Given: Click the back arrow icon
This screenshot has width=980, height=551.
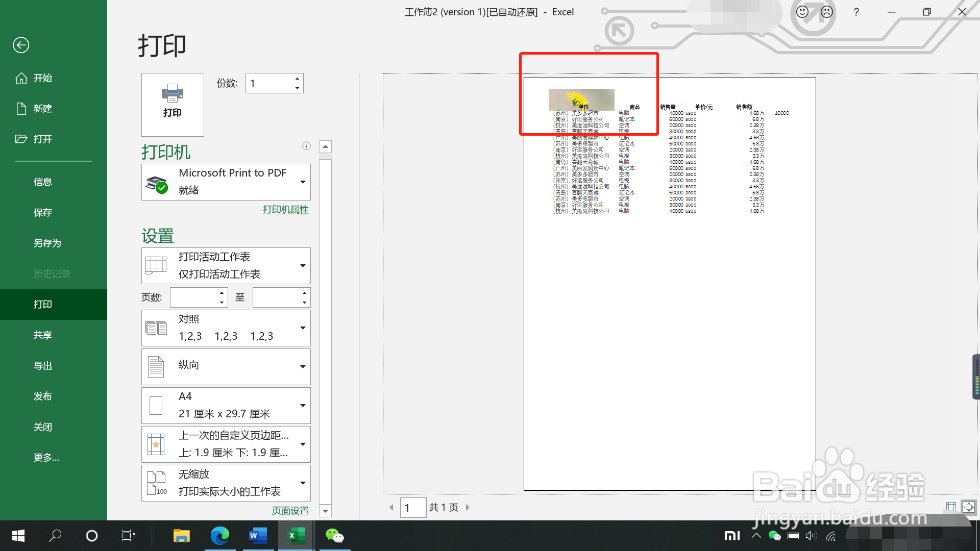Looking at the screenshot, I should (x=21, y=45).
